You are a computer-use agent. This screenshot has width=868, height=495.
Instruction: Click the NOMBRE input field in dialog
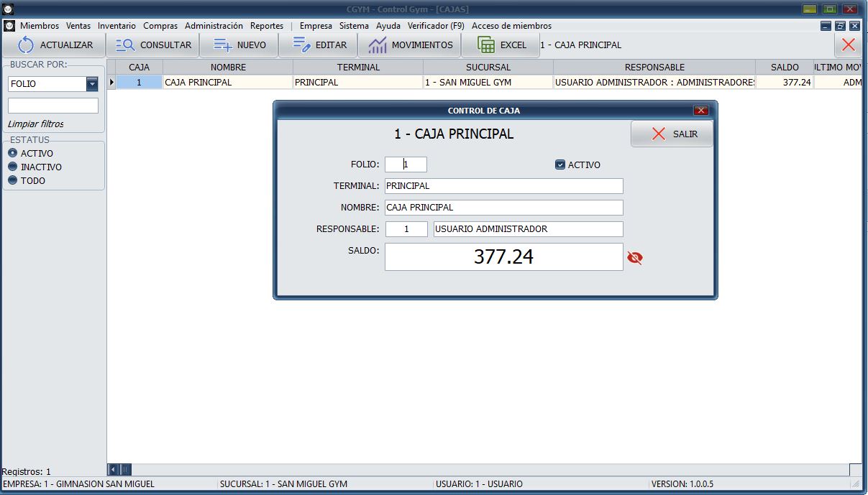503,208
